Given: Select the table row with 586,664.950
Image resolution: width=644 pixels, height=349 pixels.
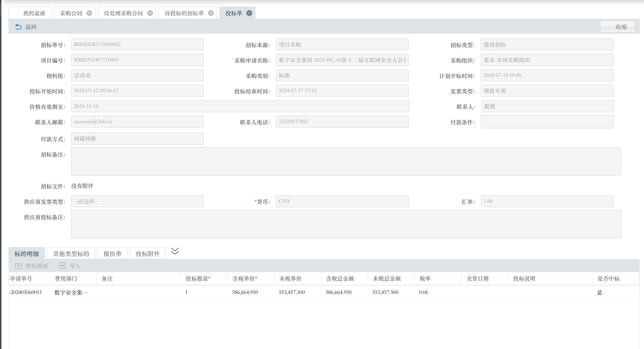Looking at the screenshot, I should coord(245,292).
